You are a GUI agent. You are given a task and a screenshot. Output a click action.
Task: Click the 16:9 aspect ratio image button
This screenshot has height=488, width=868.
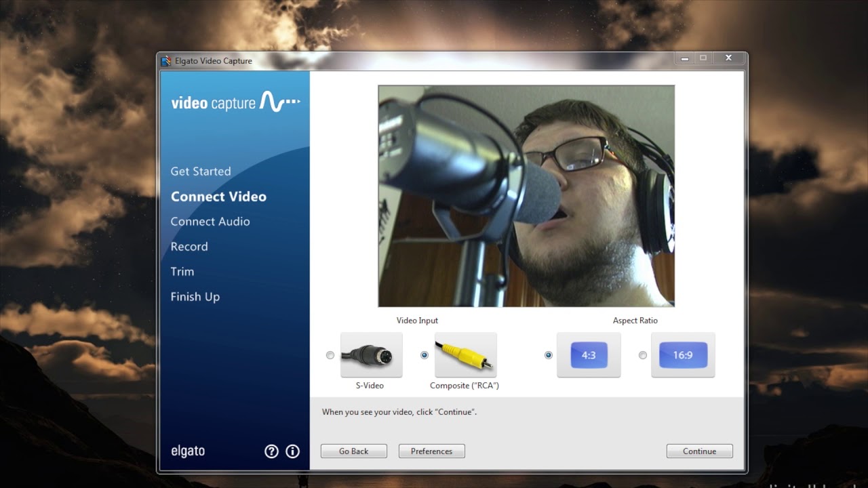click(683, 355)
